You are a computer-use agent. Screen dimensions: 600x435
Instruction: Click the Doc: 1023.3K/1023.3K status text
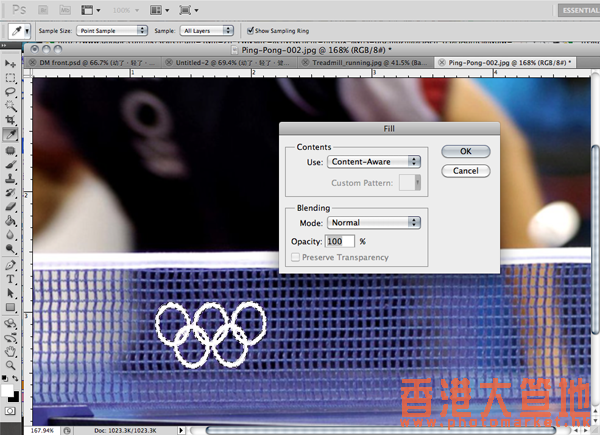pos(125,430)
